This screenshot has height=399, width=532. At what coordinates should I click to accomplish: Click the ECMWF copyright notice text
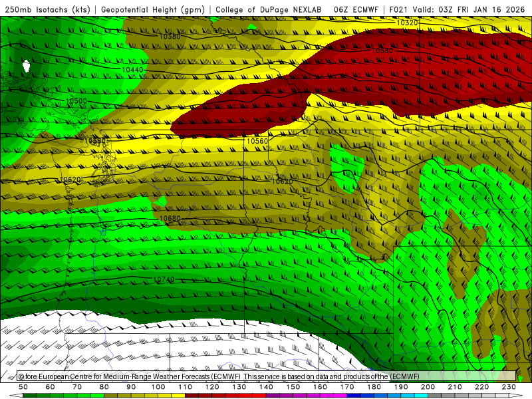click(x=219, y=376)
